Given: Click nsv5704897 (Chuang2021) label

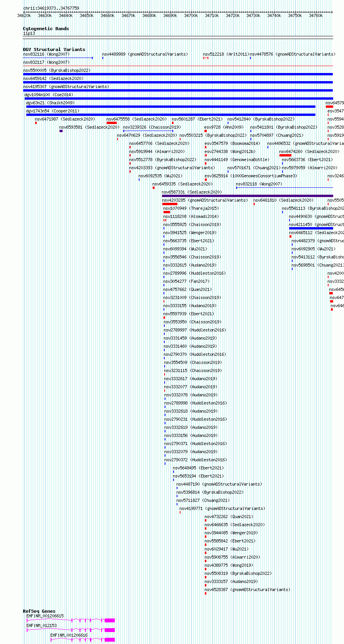Looking at the screenshot, I should (277, 135).
